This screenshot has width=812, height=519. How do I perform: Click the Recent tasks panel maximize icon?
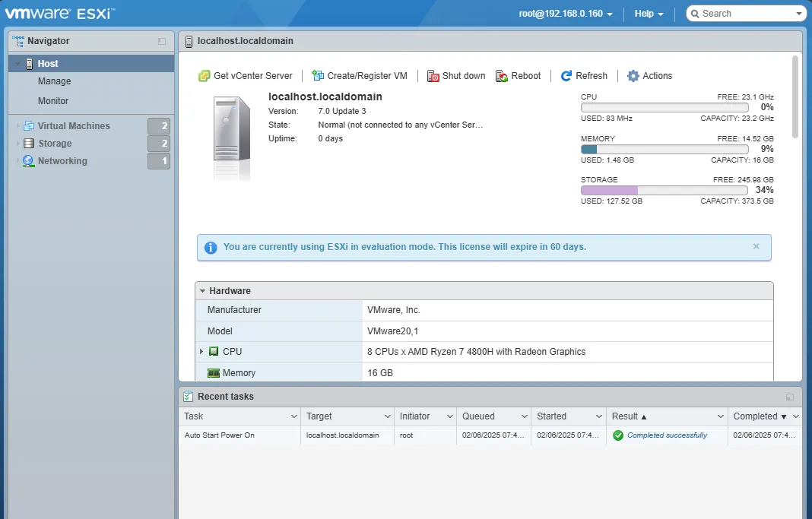(790, 397)
